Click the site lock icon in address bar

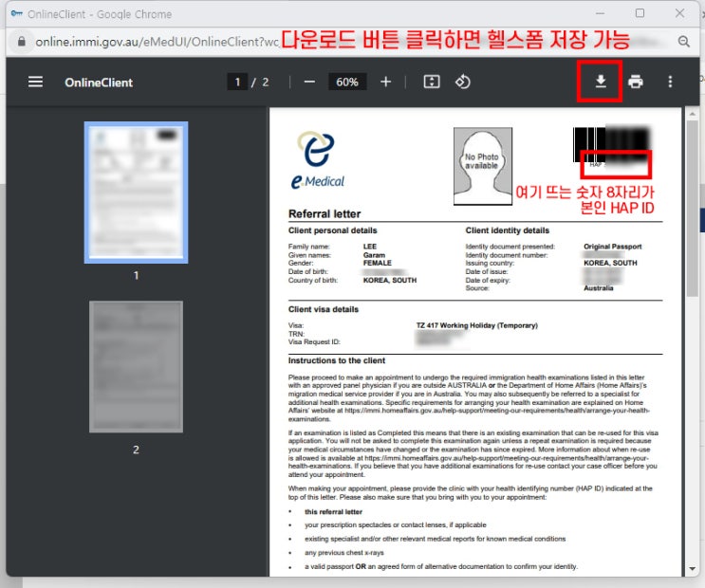point(21,42)
